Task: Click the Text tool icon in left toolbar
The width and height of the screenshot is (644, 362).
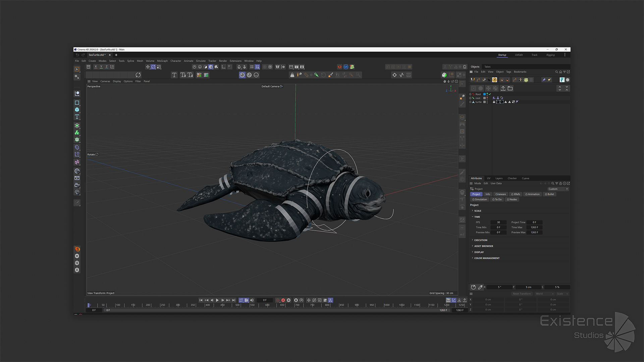Action: (x=77, y=117)
